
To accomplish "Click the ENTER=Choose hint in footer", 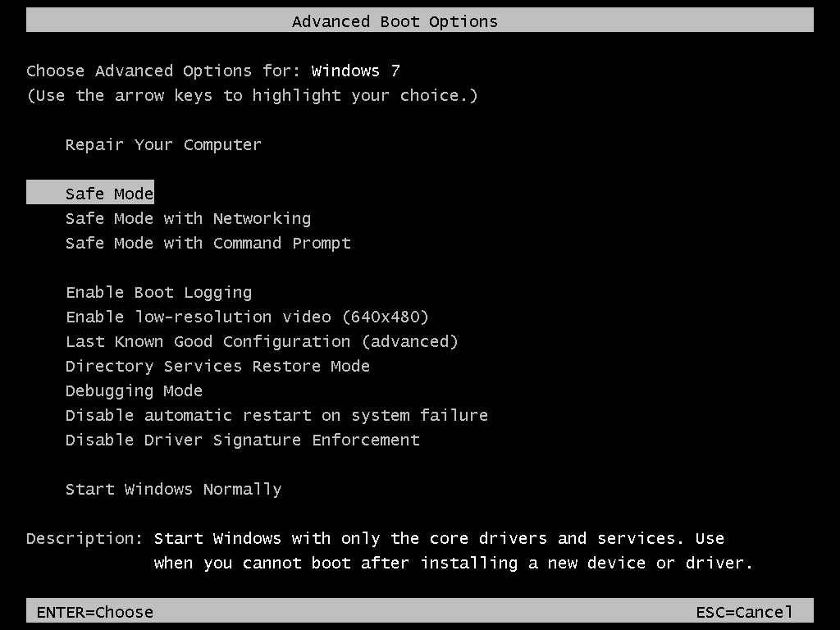I will pyautogui.click(x=94, y=612).
